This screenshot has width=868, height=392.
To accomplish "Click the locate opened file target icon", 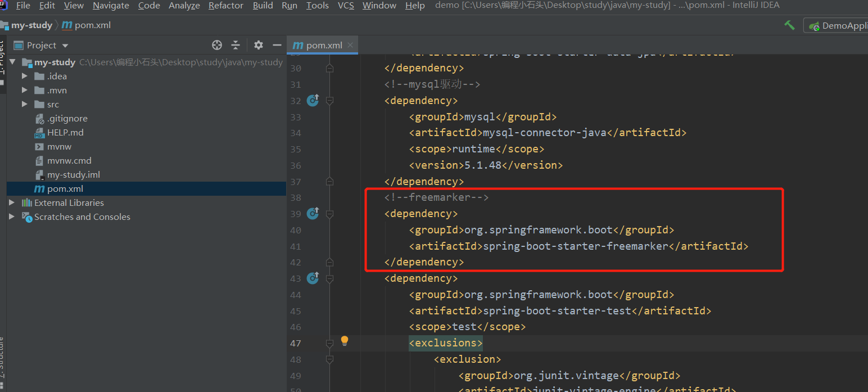I will click(x=217, y=45).
